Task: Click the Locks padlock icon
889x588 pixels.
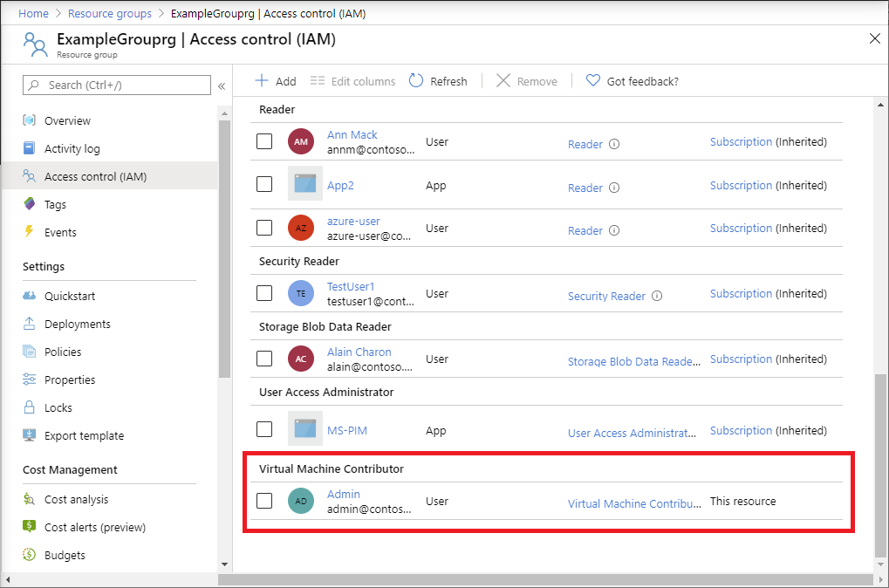Action: 29,407
